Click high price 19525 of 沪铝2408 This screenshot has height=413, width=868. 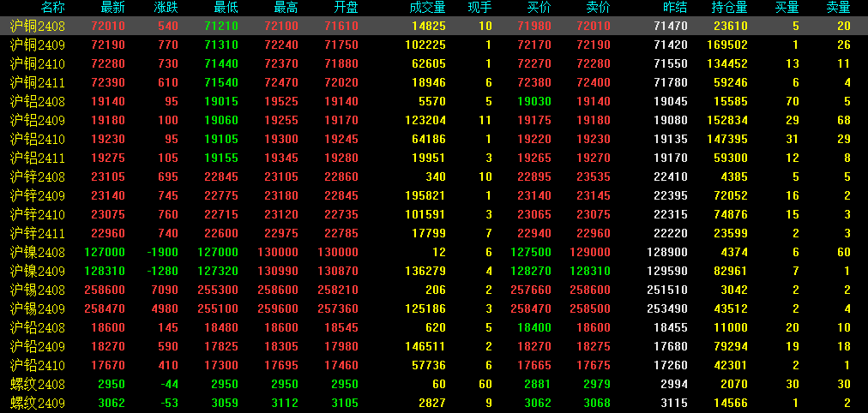280,101
